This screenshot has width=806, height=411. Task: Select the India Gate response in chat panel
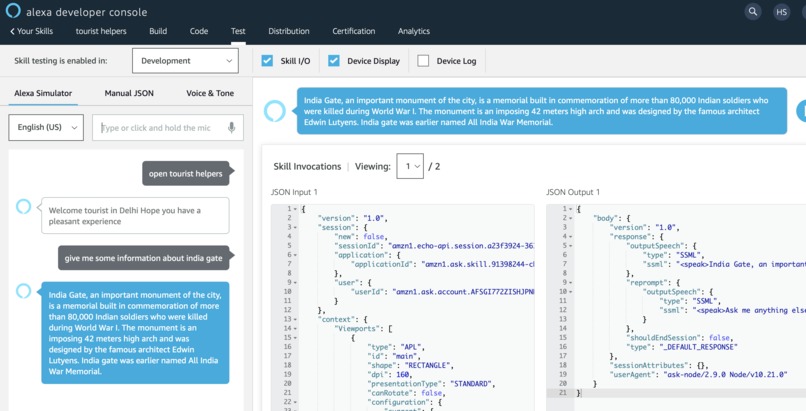(x=135, y=333)
